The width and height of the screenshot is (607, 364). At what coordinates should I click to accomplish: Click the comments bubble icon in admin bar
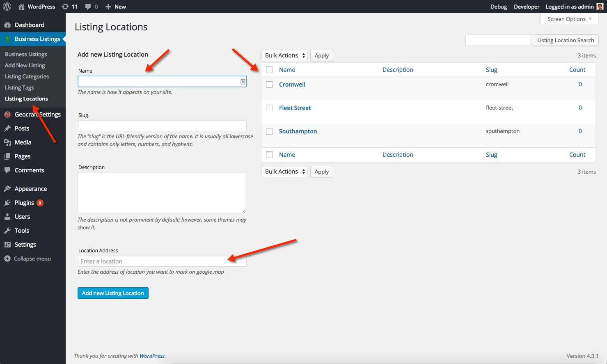88,7
